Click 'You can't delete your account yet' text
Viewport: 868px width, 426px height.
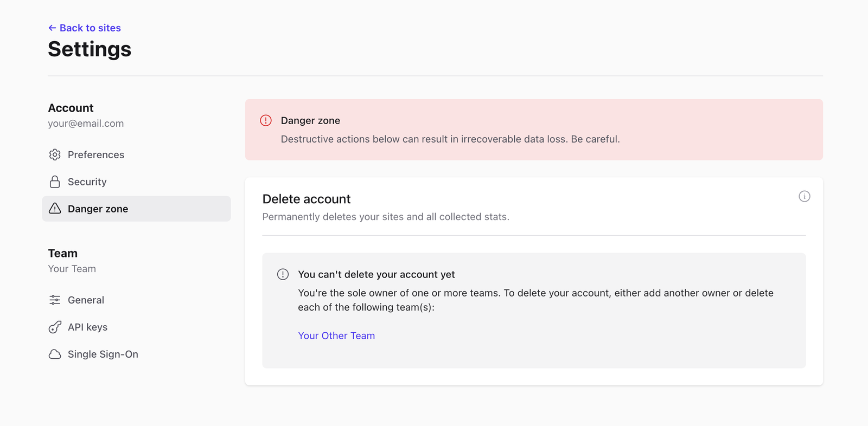point(376,274)
